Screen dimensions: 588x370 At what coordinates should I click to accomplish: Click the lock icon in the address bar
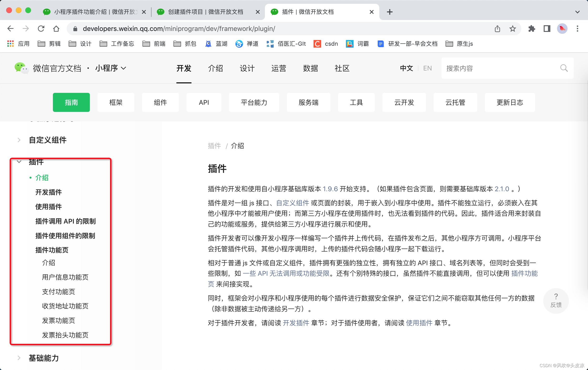point(75,29)
